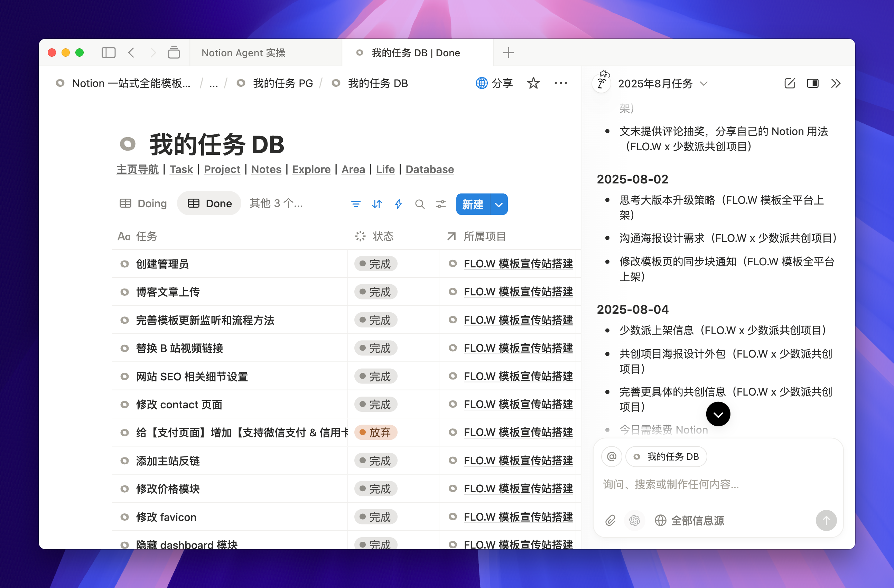The height and width of the screenshot is (588, 894).
Task: Collapse the AI panel with double chevron
Action: 836,83
